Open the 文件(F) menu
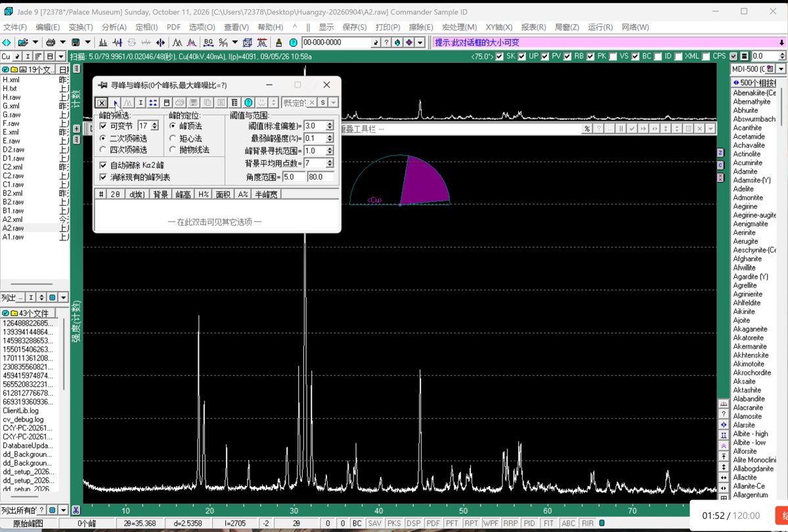Image resolution: width=788 pixels, height=532 pixels. 15,27
